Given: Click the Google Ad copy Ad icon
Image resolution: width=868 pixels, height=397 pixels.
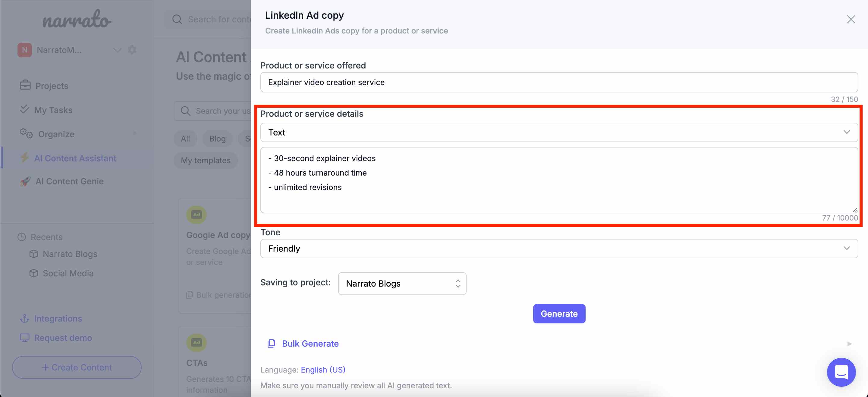Looking at the screenshot, I should [x=197, y=214].
